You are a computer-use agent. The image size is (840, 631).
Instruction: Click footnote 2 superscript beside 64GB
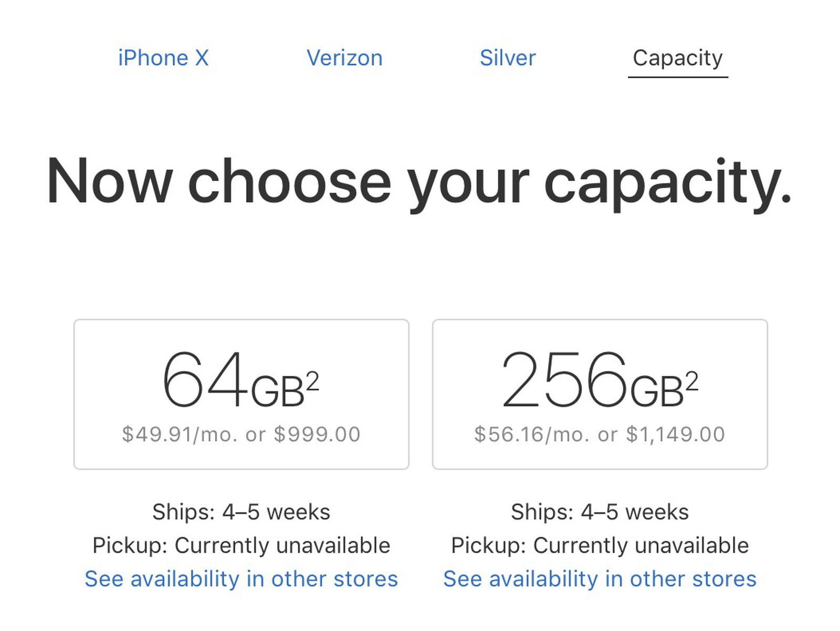click(312, 382)
